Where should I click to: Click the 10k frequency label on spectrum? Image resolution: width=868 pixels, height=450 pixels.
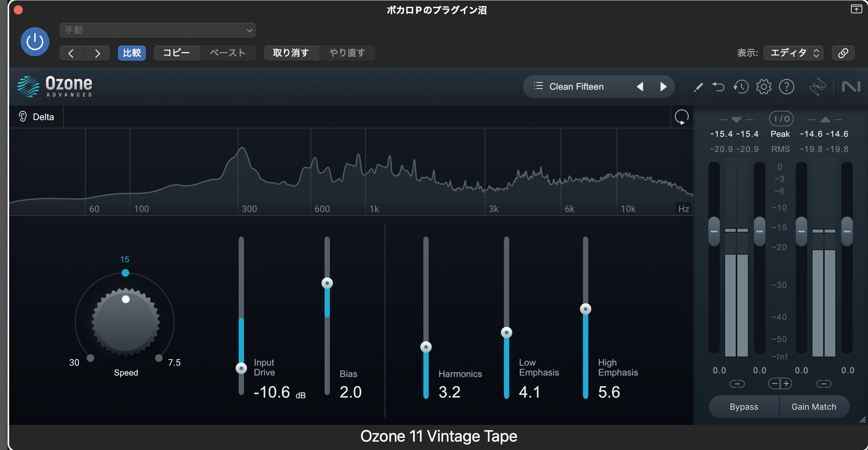pos(628,209)
